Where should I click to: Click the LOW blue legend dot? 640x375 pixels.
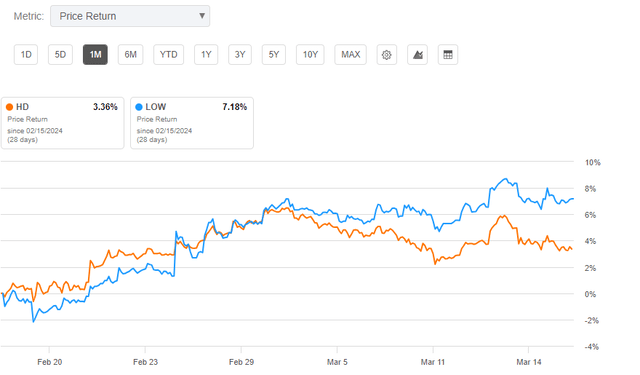coord(139,107)
